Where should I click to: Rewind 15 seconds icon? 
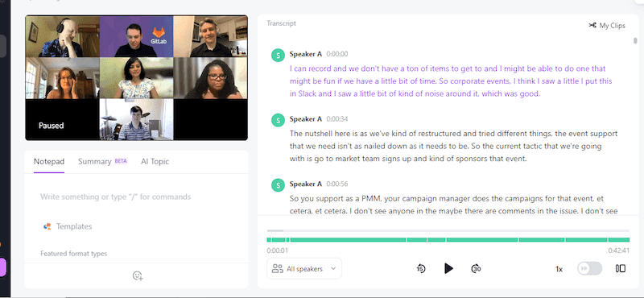pyautogui.click(x=421, y=268)
